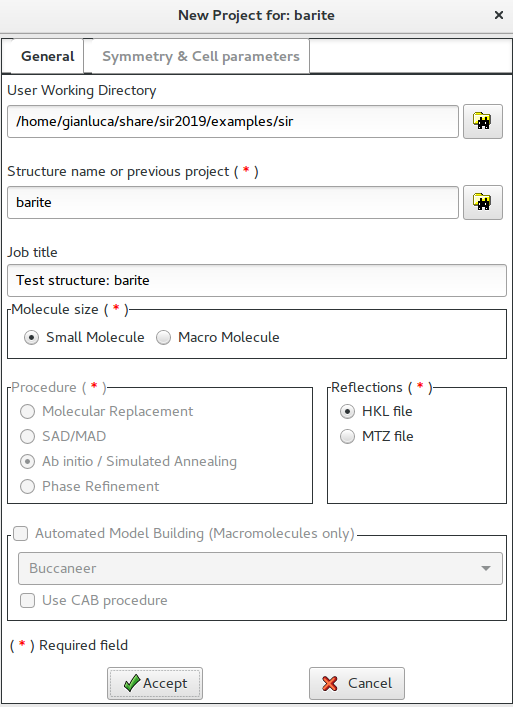Open the Buccaneer dropdown list
The width and height of the screenshot is (513, 707).
click(260, 569)
